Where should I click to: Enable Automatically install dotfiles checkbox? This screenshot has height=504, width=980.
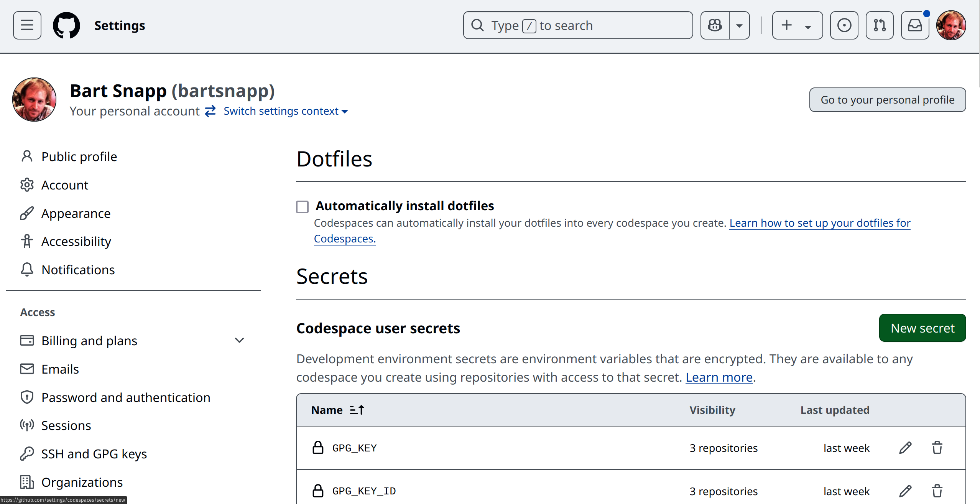[x=302, y=207]
